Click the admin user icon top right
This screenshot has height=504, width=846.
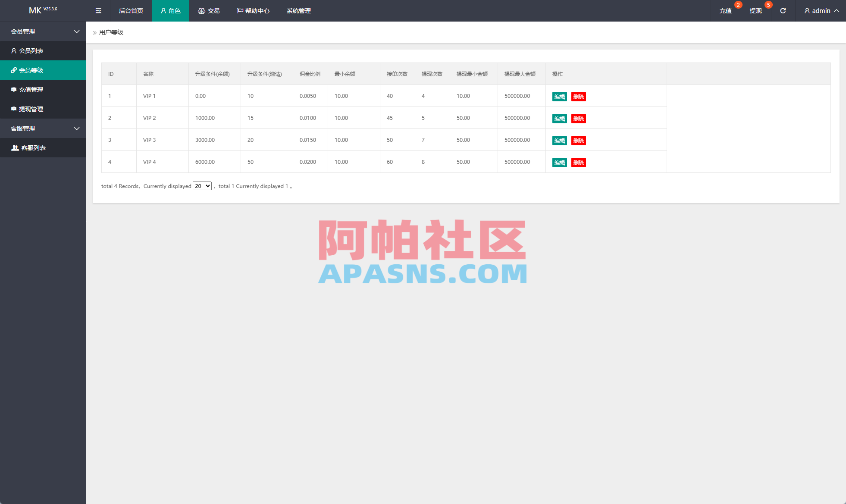click(x=807, y=11)
